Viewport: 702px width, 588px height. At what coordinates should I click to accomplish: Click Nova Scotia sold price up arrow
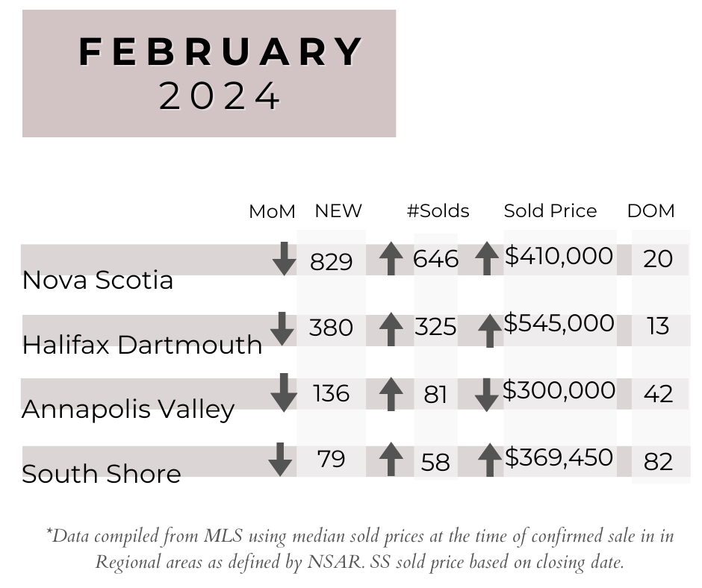[487, 258]
